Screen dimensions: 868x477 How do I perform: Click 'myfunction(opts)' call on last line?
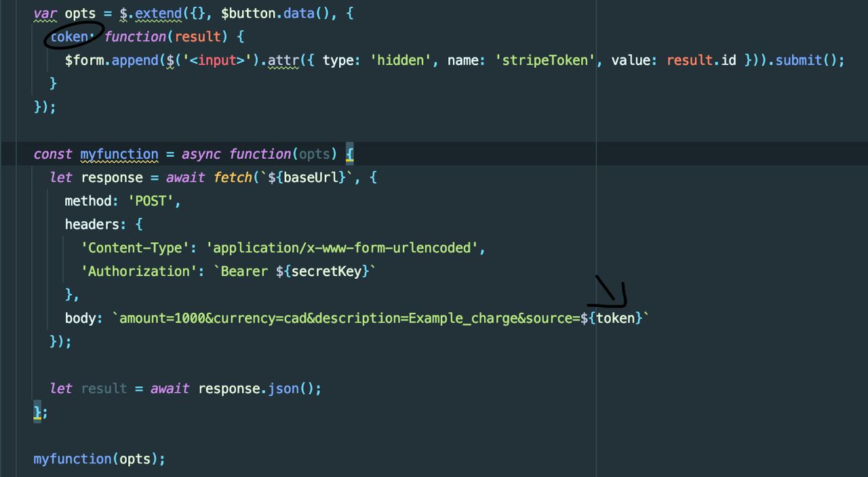[96, 459]
